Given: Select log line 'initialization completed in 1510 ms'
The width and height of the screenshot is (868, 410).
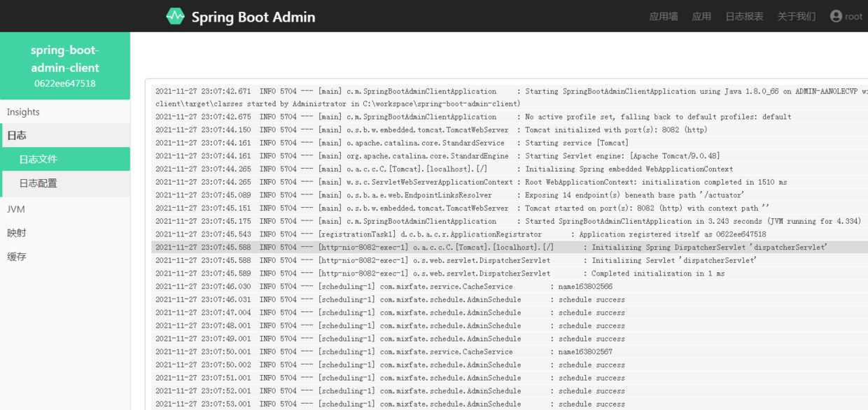Looking at the screenshot, I should tap(510, 182).
